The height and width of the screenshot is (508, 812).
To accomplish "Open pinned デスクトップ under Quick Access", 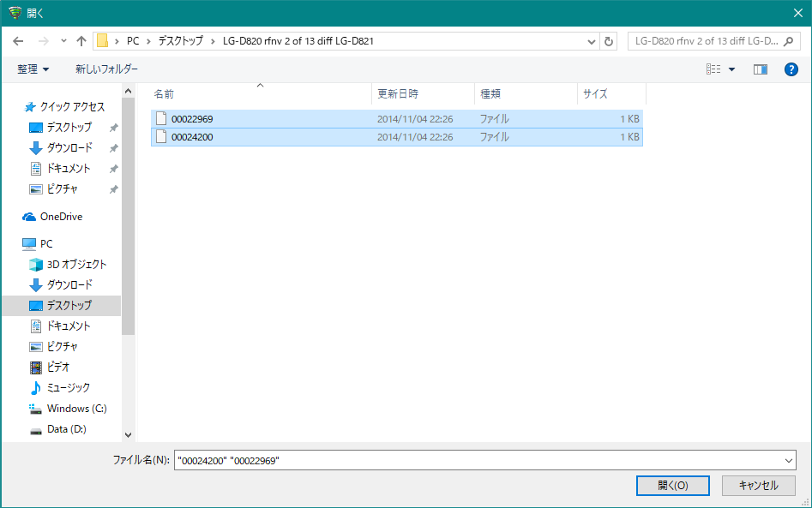I will tap(69, 128).
